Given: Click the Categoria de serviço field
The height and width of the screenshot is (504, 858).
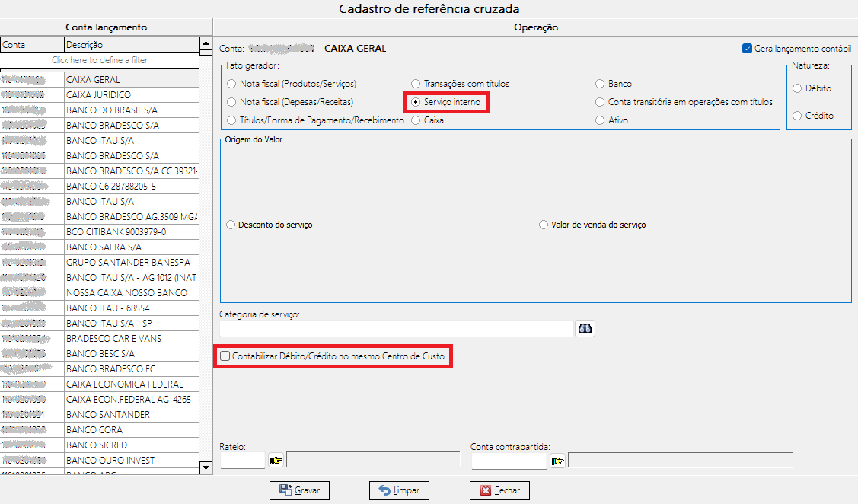Looking at the screenshot, I should [396, 328].
